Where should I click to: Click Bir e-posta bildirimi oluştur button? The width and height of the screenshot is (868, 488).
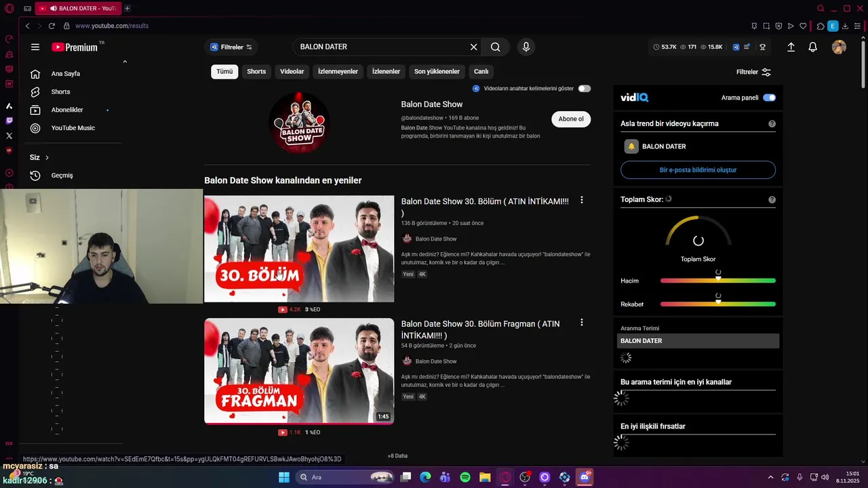[698, 170]
